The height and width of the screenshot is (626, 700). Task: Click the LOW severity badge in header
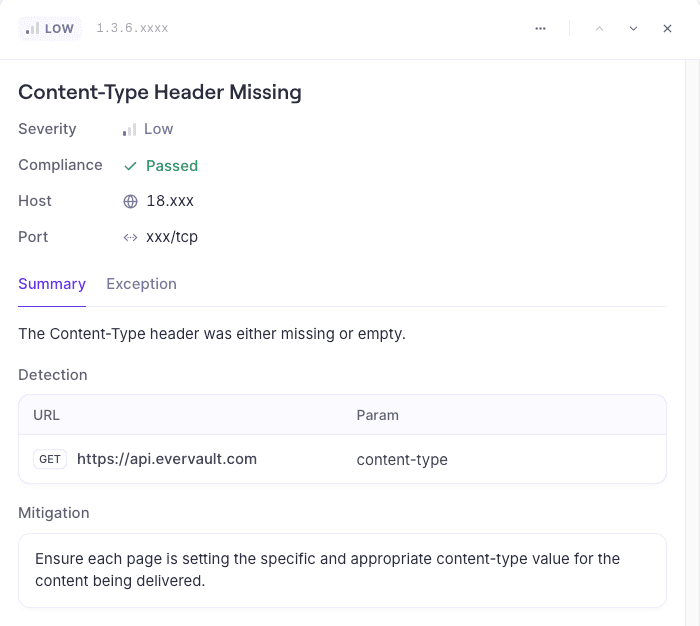click(x=50, y=29)
